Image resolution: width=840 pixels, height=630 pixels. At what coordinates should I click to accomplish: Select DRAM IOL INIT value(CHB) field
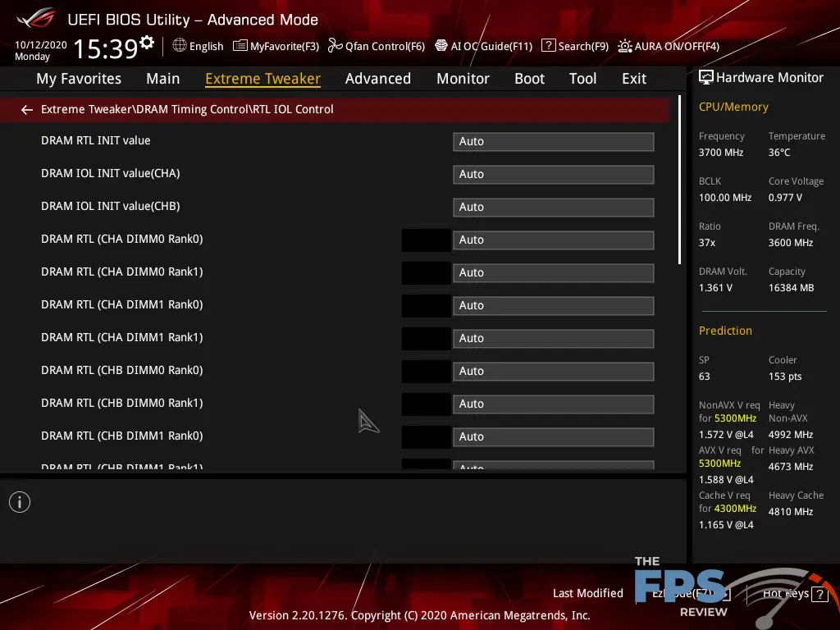click(554, 207)
